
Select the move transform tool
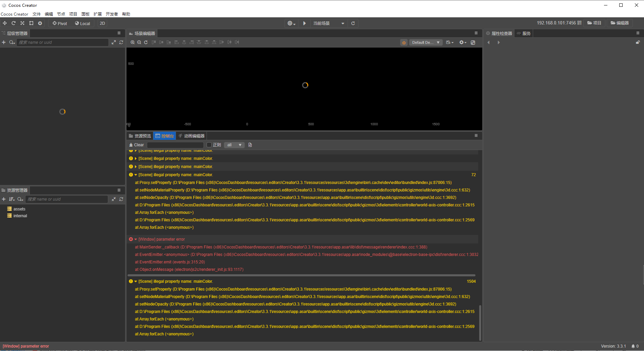point(5,23)
